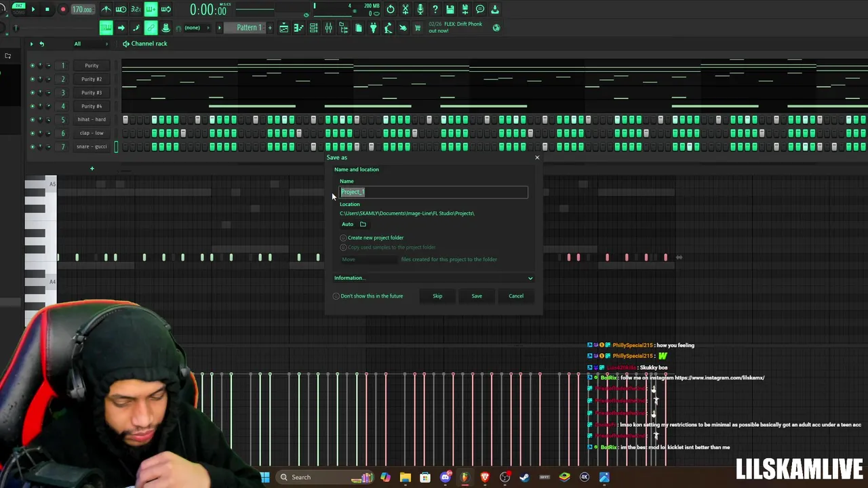Open the help question mark icon

click(x=435, y=9)
